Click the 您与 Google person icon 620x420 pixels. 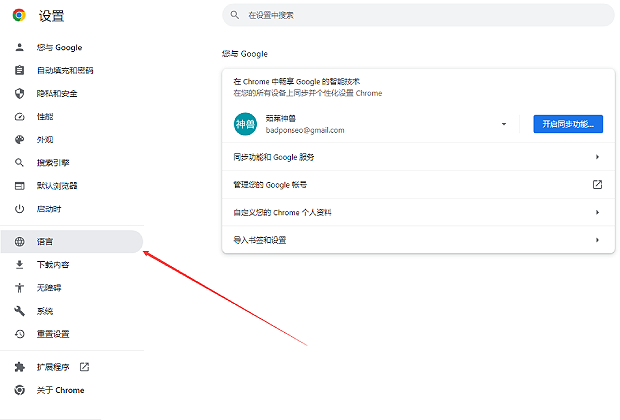click(x=19, y=48)
